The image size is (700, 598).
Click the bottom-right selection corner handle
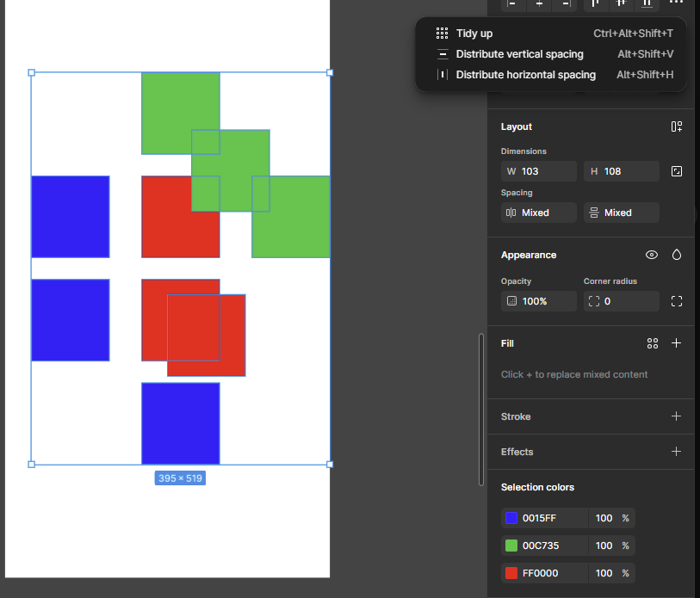point(330,465)
